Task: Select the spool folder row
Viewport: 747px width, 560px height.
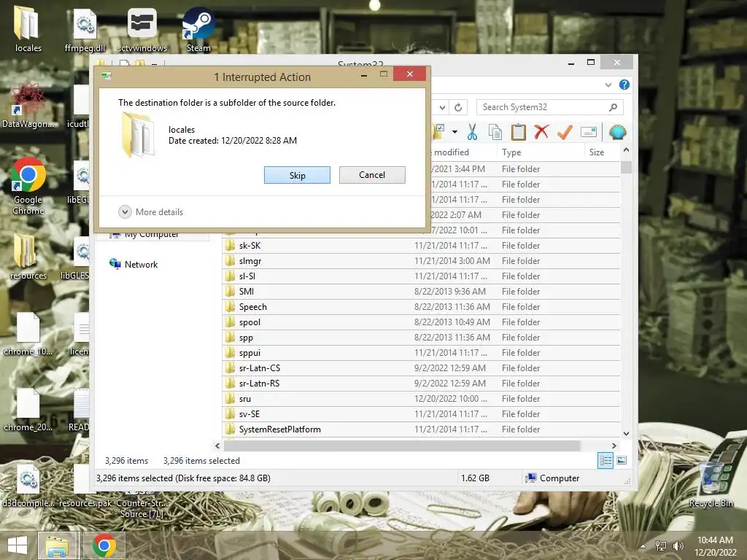Action: 421,322
